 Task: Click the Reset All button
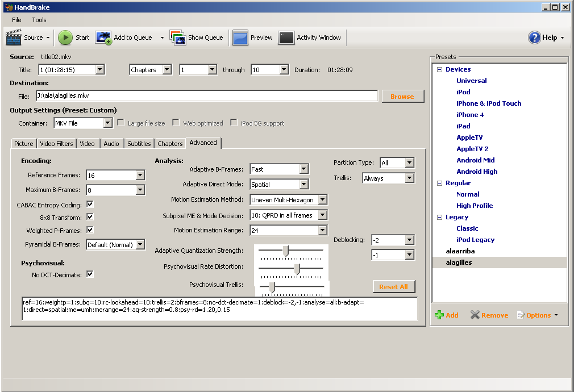click(x=394, y=286)
